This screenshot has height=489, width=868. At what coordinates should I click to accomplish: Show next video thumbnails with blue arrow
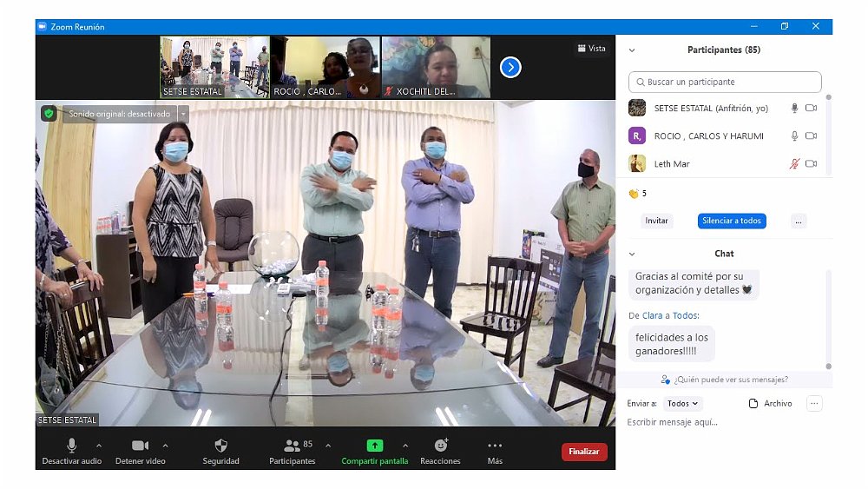[x=510, y=67]
